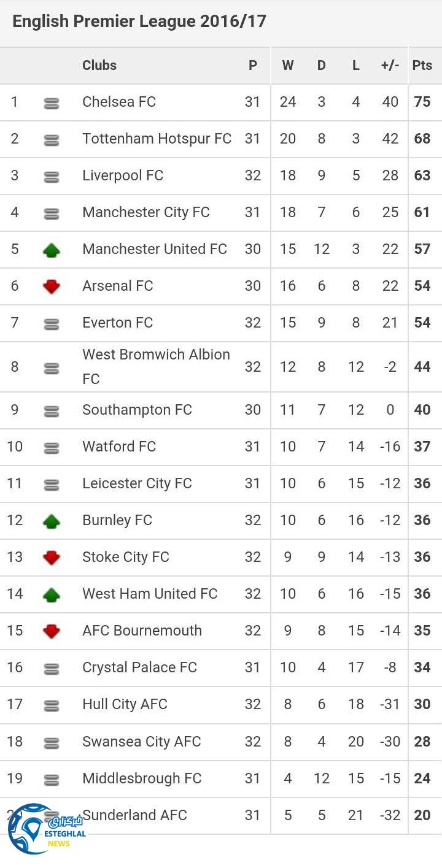The width and height of the screenshot is (442, 868).
Task: Click the red down arrow beside Arsenal
Action: 52,286
